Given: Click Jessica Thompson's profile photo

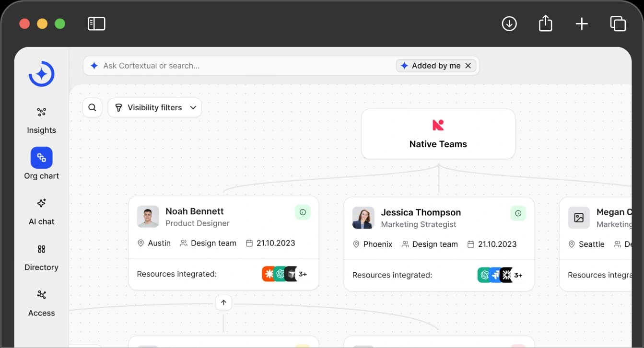Looking at the screenshot, I should [x=363, y=218].
